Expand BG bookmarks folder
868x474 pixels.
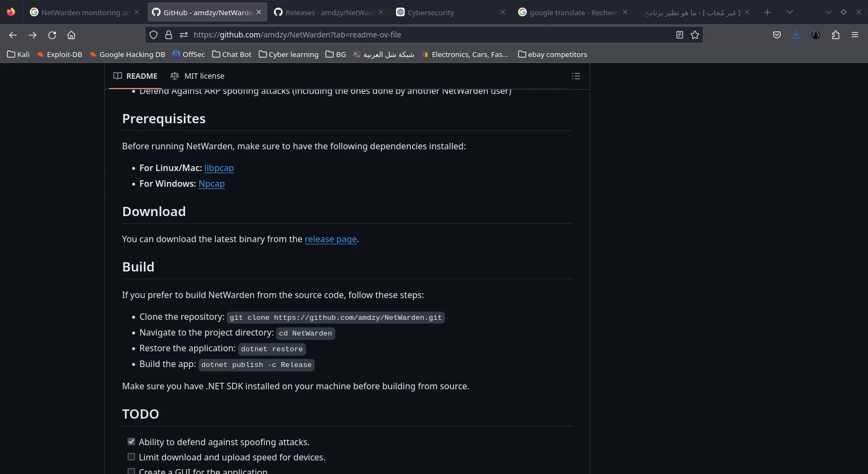[x=336, y=54]
